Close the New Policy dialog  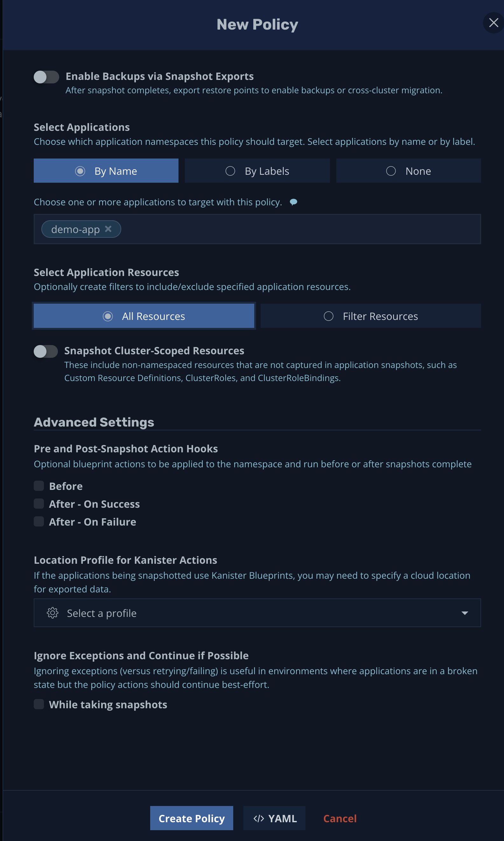494,23
